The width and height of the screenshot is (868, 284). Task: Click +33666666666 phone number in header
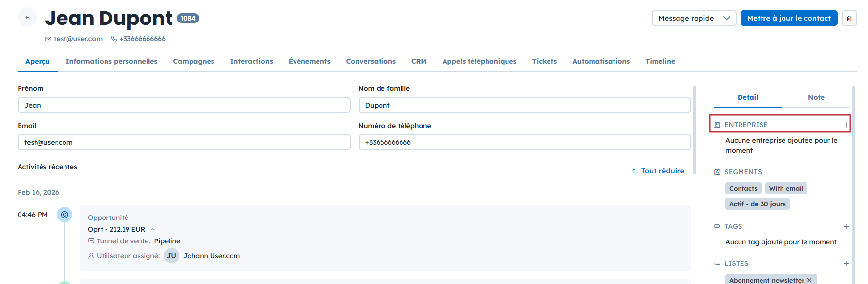(x=142, y=39)
